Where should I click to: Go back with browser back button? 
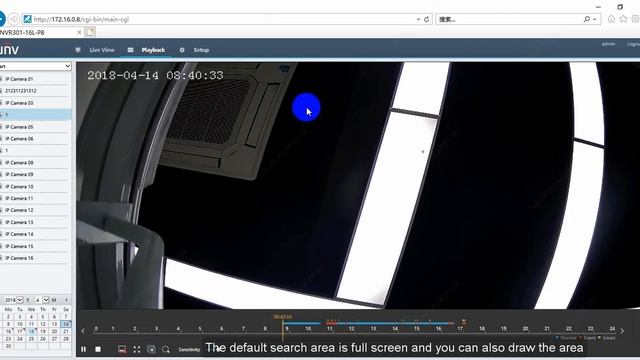[x=2, y=19]
